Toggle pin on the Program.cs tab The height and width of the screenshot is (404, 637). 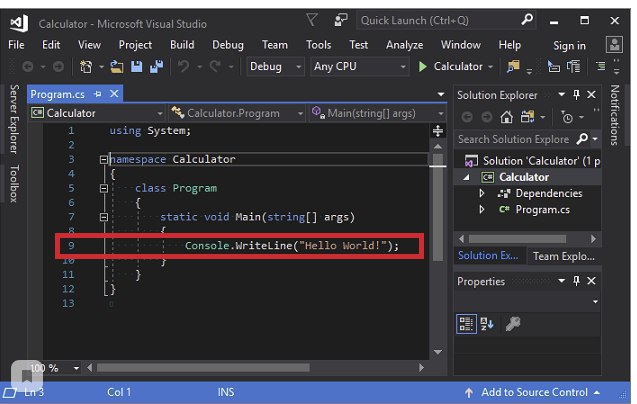click(98, 94)
